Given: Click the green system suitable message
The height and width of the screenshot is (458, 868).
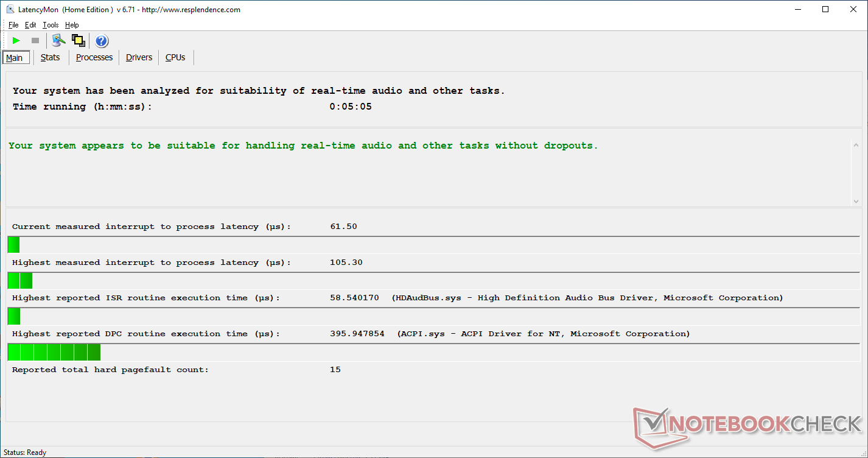Looking at the screenshot, I should point(303,146).
